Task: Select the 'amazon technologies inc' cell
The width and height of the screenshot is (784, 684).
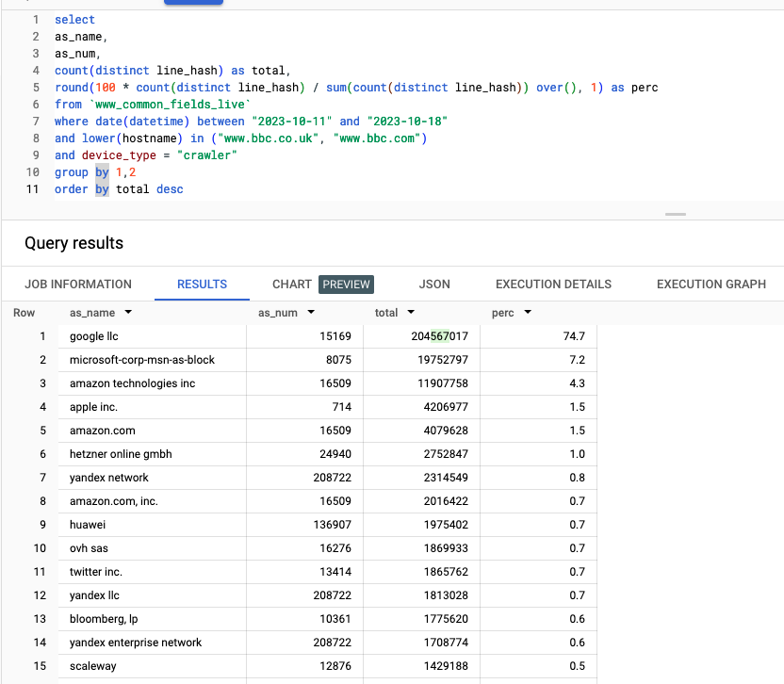Action: (x=152, y=383)
